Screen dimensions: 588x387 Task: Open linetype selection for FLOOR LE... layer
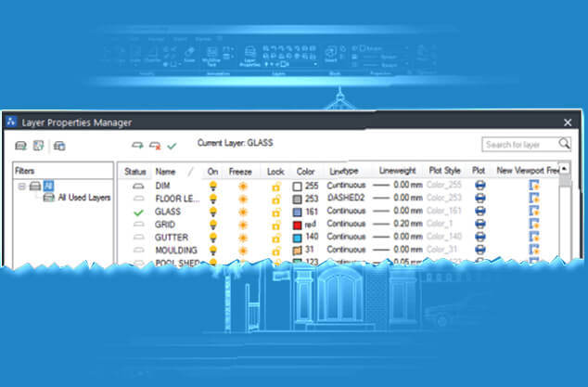pyautogui.click(x=349, y=199)
